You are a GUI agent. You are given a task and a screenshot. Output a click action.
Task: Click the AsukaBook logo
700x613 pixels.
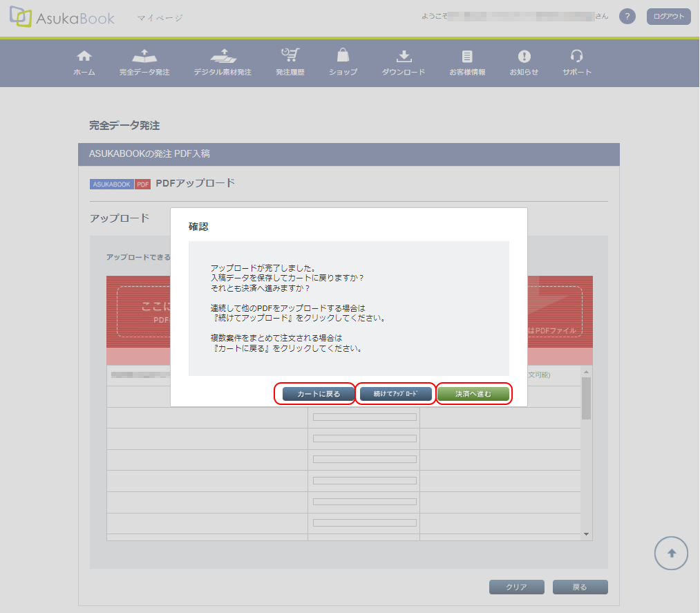[62, 17]
